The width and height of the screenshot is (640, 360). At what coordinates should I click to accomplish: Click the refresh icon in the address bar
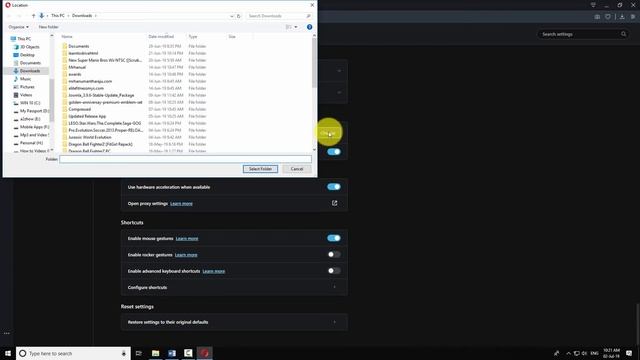pos(239,16)
